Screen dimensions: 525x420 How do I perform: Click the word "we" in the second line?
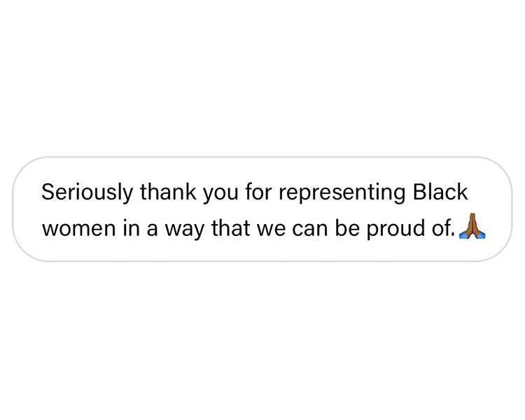pyautogui.click(x=271, y=230)
